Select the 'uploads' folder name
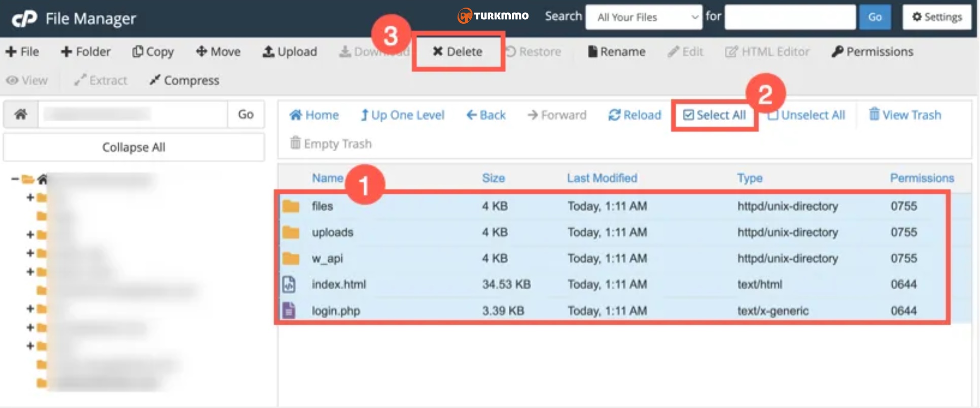Screen dimensions: 980x408 [332, 232]
